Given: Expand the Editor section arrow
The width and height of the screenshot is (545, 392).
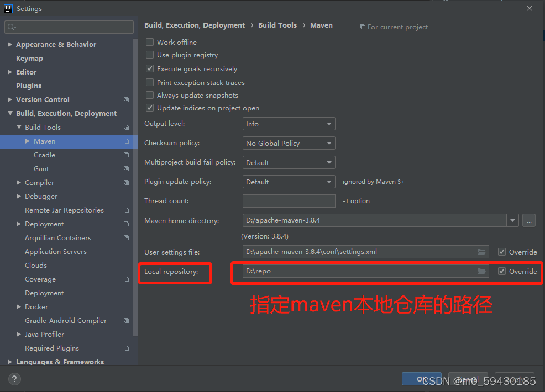Looking at the screenshot, I should click(10, 72).
